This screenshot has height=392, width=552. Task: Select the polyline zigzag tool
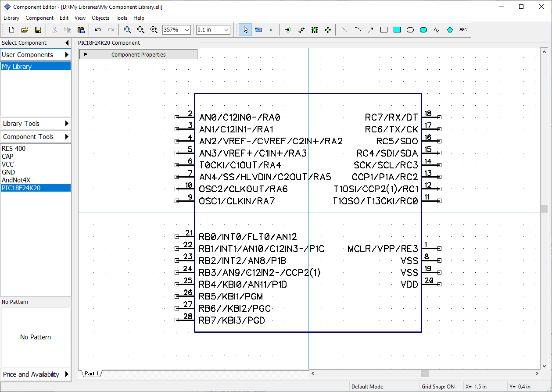(x=437, y=30)
